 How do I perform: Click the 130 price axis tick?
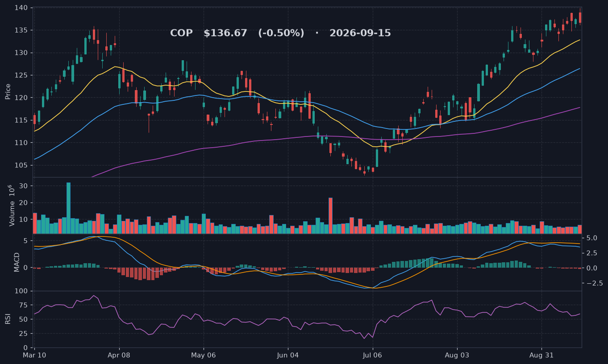coord(21,53)
